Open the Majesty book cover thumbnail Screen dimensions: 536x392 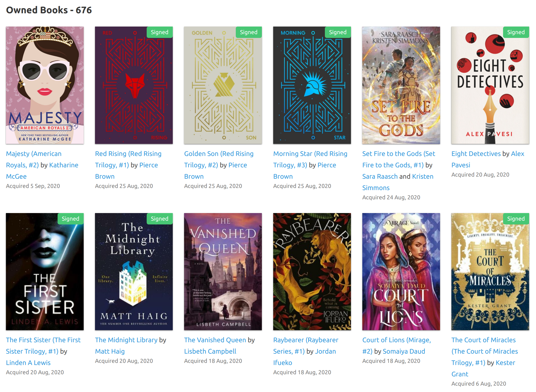[45, 85]
